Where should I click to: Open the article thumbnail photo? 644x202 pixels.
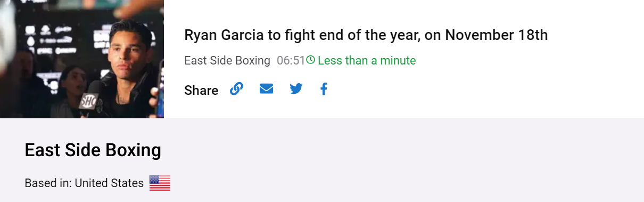82,59
